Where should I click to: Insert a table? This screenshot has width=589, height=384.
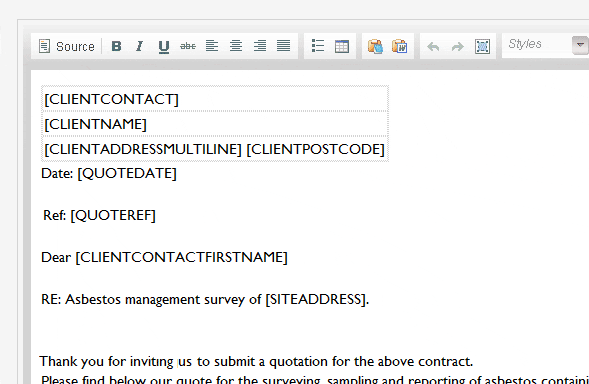pyautogui.click(x=342, y=46)
